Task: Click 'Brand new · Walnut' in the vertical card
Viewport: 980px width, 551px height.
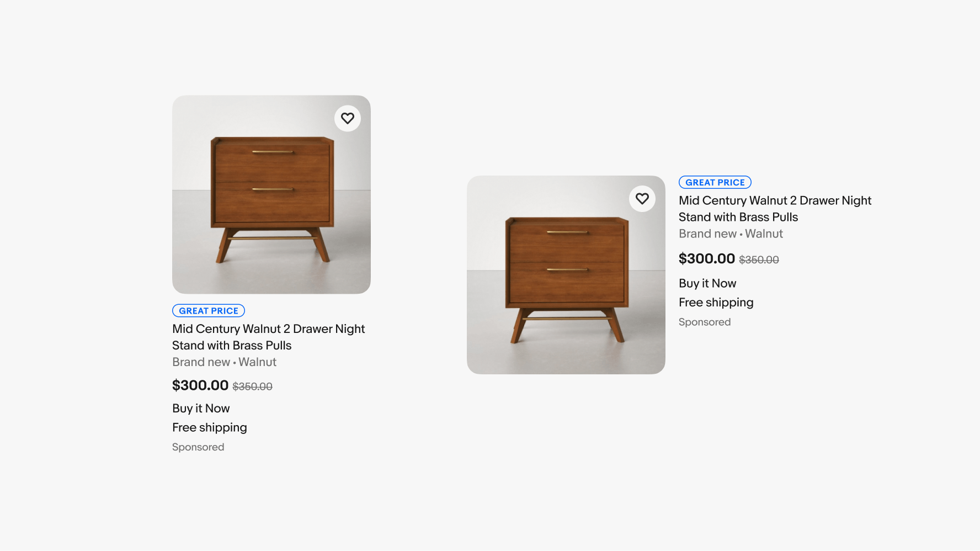Action: (x=224, y=362)
